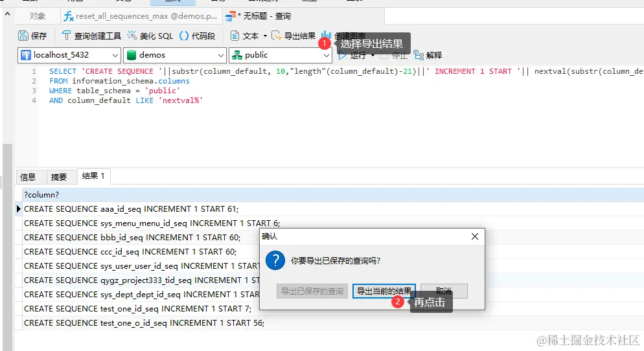Click SQL editor line 1 SELECT statement
The height and width of the screenshot is (351, 644).
[x=346, y=71]
